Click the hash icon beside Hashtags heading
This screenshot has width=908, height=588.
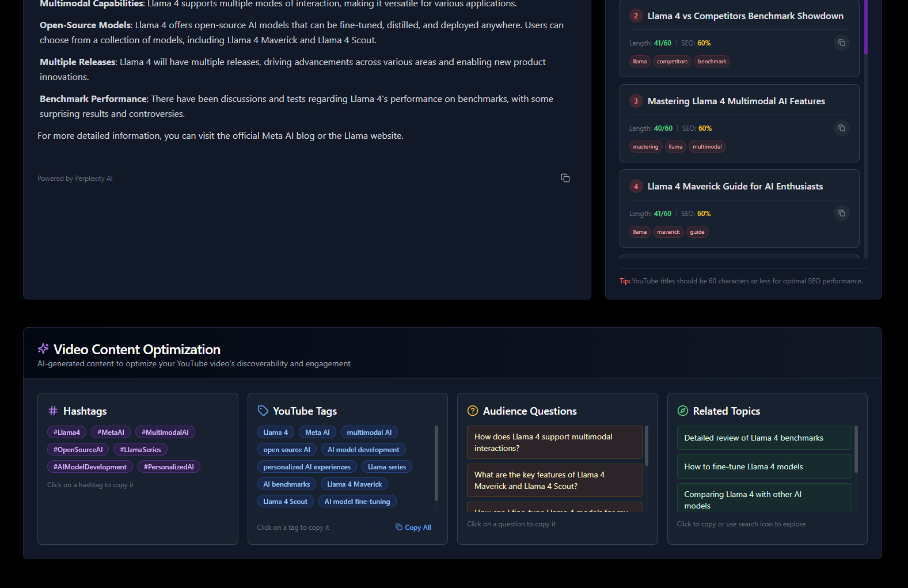point(53,411)
